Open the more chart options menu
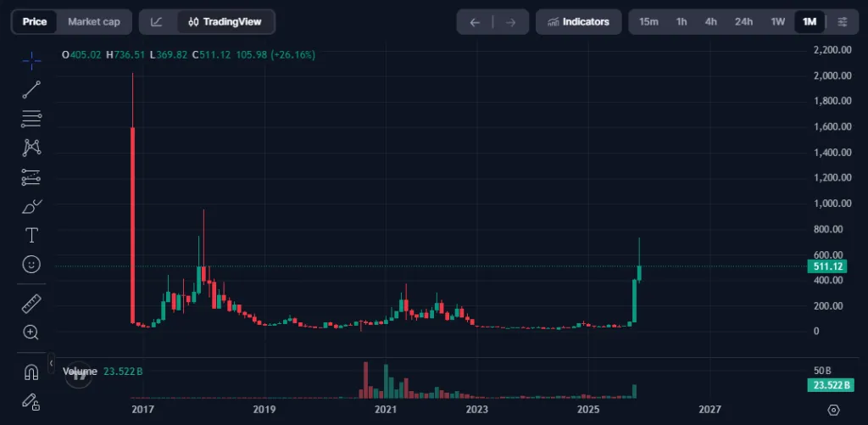The width and height of the screenshot is (868, 425). (x=842, y=22)
